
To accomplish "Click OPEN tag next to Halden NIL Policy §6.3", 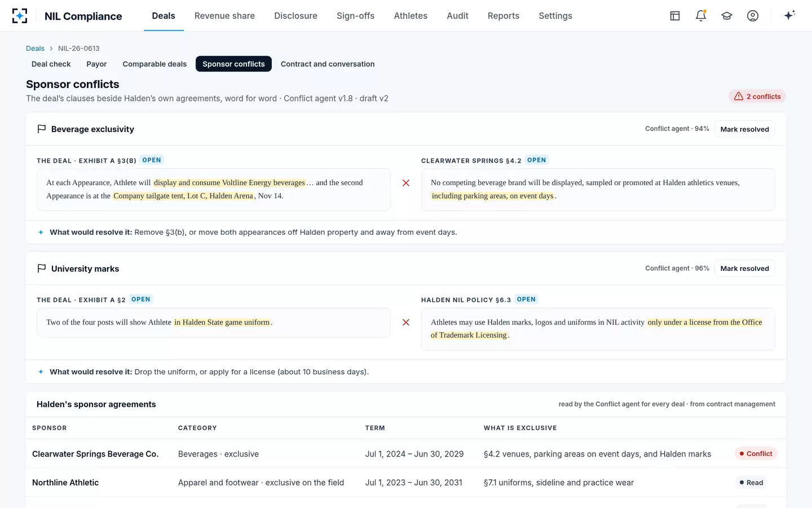I will [x=526, y=300].
